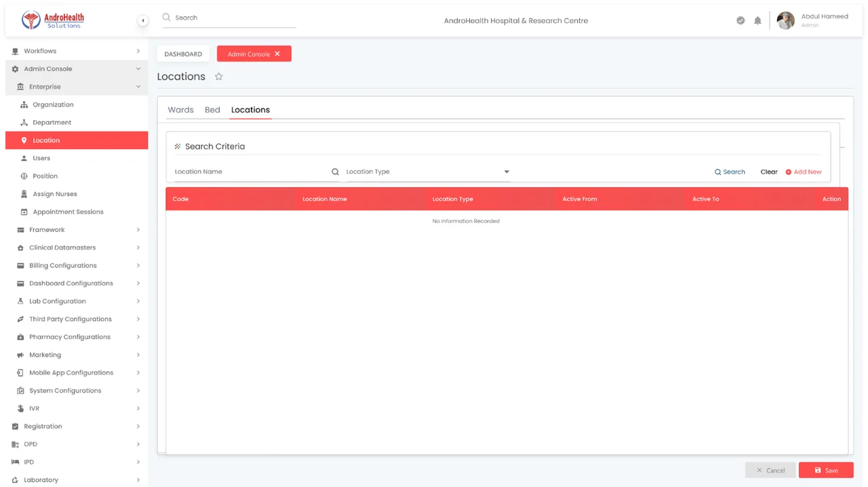This screenshot has height=487, width=868.
Task: Click the Marketing megaphone icon
Action: coord(20,355)
